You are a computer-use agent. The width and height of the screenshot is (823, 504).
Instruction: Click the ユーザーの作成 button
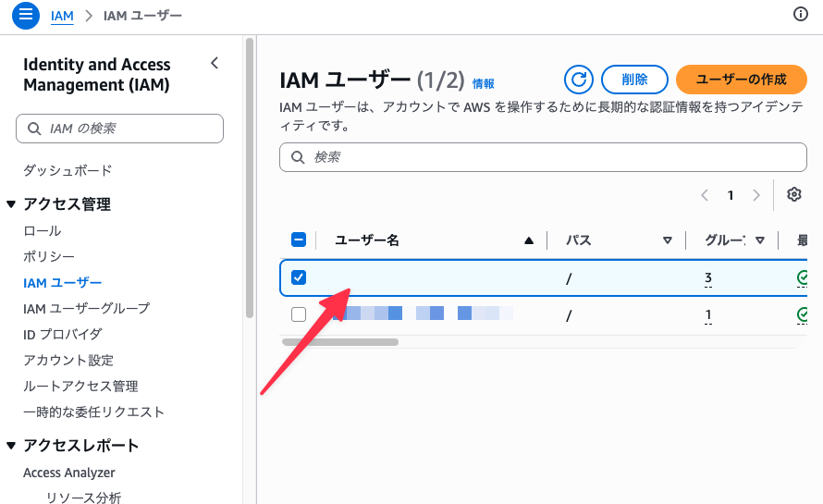741,80
